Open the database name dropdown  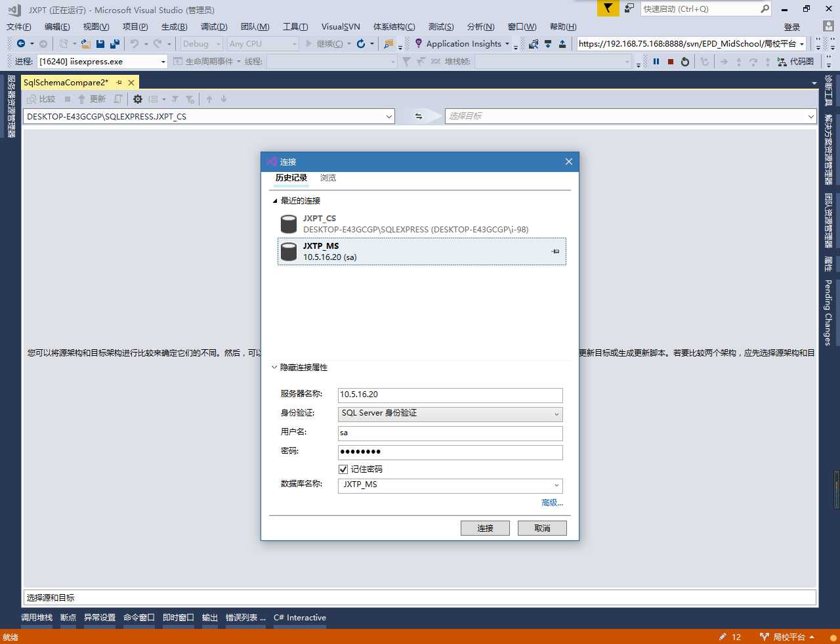pyautogui.click(x=556, y=486)
